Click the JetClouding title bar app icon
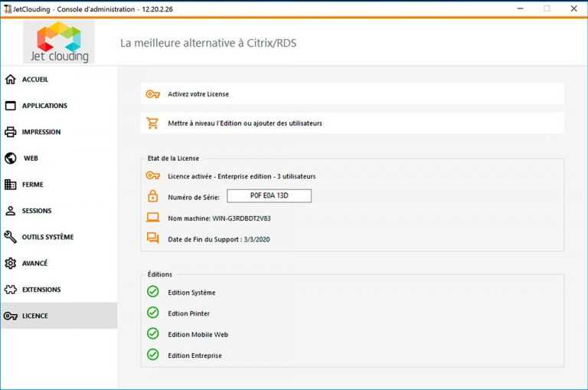The image size is (588, 390). pyautogui.click(x=7, y=8)
